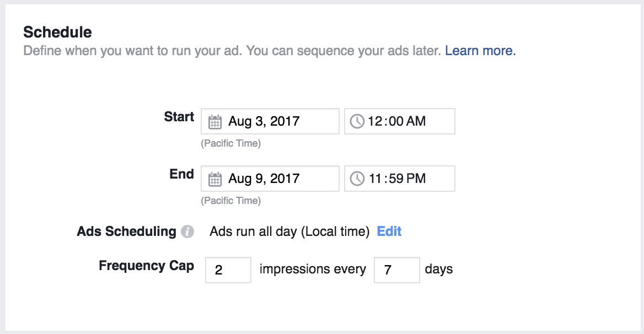The height and width of the screenshot is (334, 644).
Task: Select the minutes 59 in End time
Action: point(396,179)
